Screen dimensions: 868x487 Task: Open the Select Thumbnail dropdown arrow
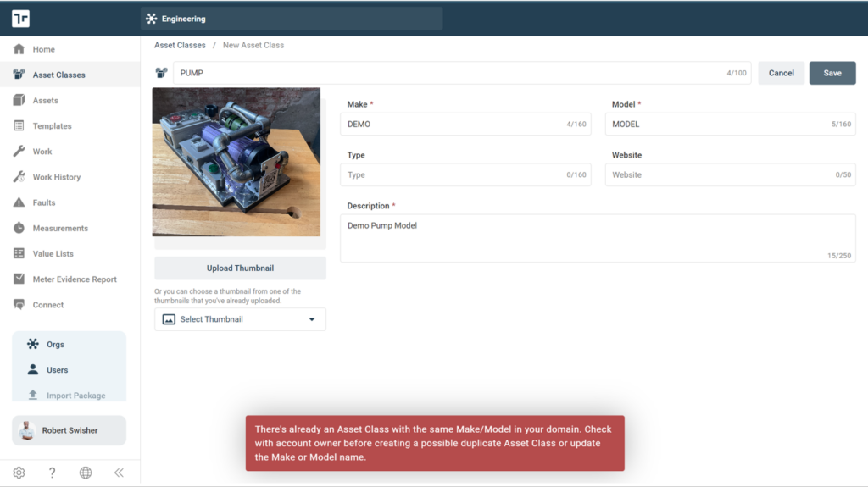click(x=312, y=319)
